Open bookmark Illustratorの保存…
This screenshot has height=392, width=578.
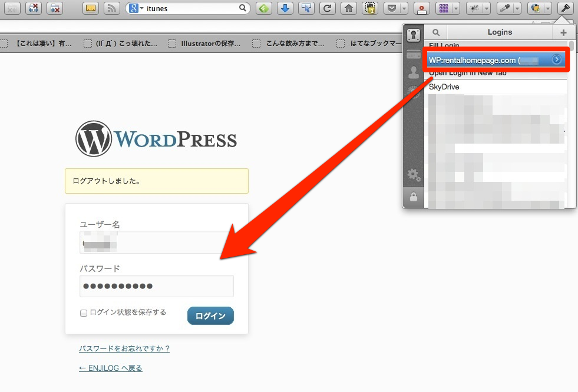(x=210, y=44)
